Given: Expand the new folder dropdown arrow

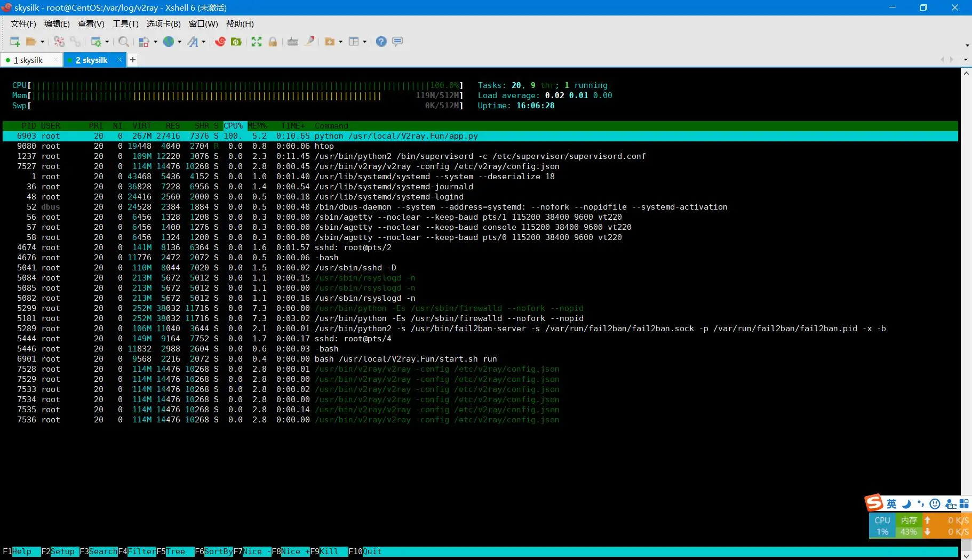Looking at the screenshot, I should pyautogui.click(x=340, y=42).
